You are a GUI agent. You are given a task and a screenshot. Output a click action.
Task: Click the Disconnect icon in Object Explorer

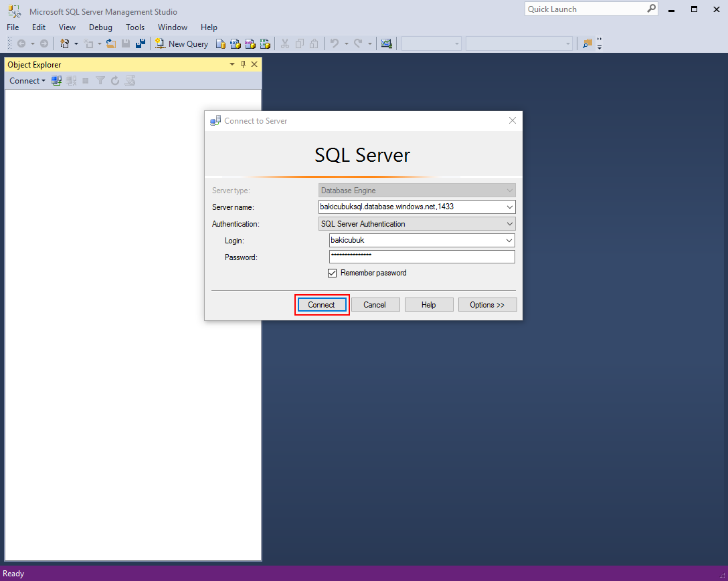(x=71, y=81)
